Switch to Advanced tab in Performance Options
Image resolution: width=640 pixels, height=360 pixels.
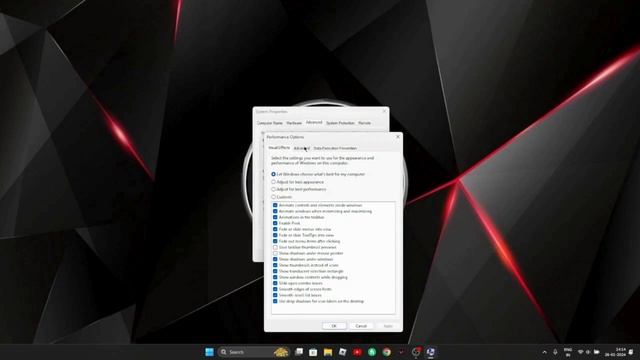302,148
